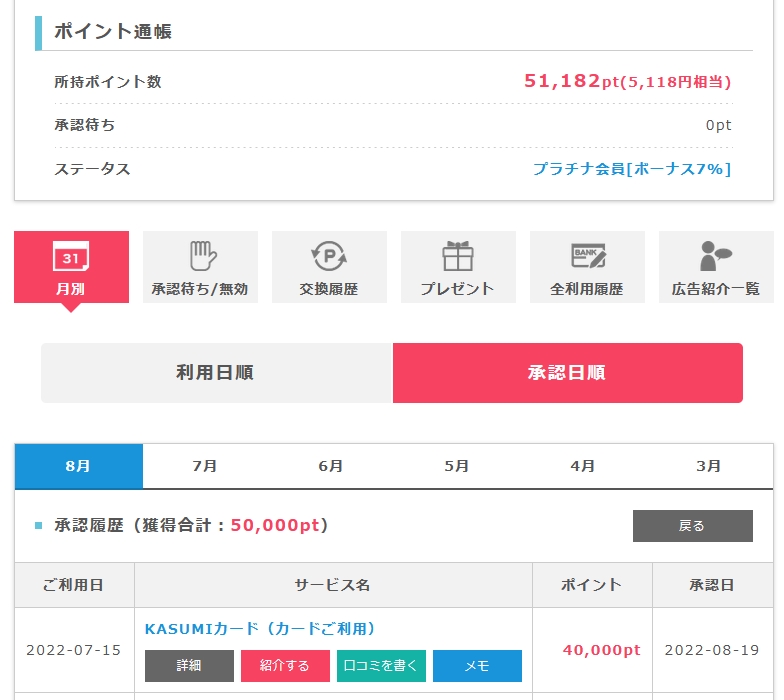The image size is (784, 700).
Task: Switch to the 4月 tab
Action: pyautogui.click(x=583, y=466)
